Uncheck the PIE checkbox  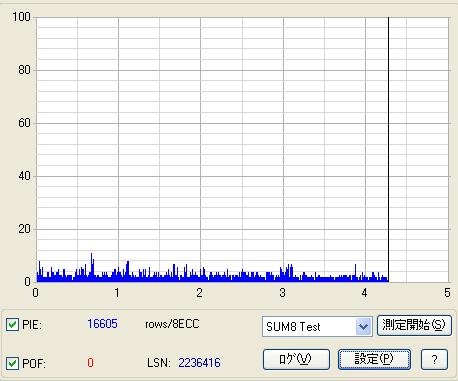[x=12, y=324]
